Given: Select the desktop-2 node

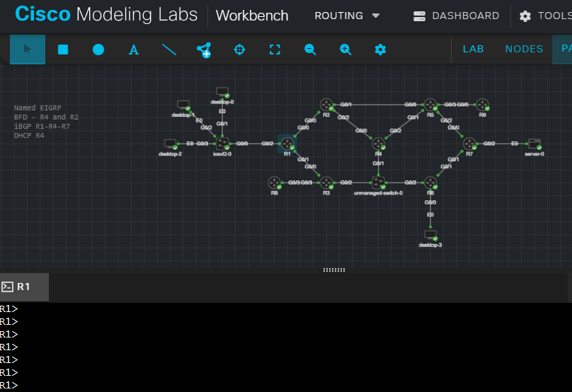Looking at the screenshot, I should [171, 144].
